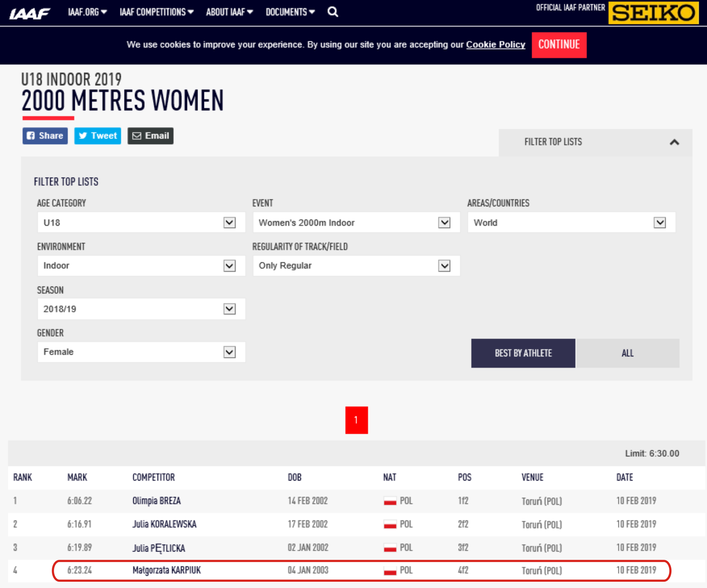Screen dimensions: 707x588
Task: Select the Best By Athlete tab
Action: pyautogui.click(x=523, y=353)
